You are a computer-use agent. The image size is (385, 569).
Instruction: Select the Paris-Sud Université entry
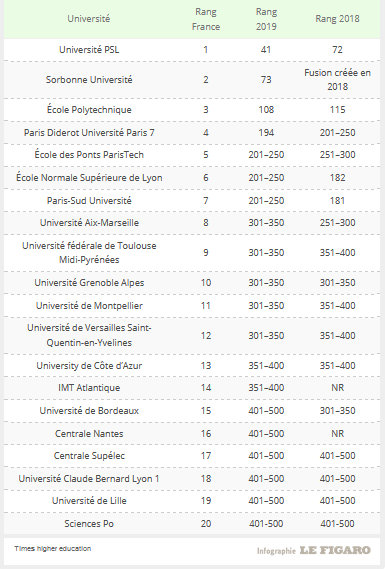tap(89, 201)
